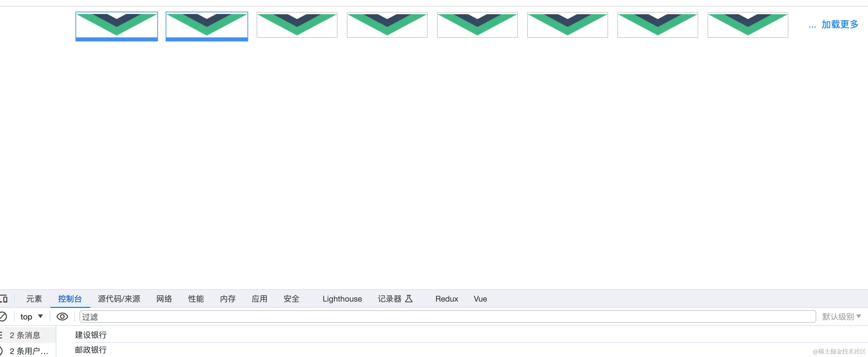The image size is (868, 357).
Task: Open the Vue devtools panel
Action: tap(480, 299)
